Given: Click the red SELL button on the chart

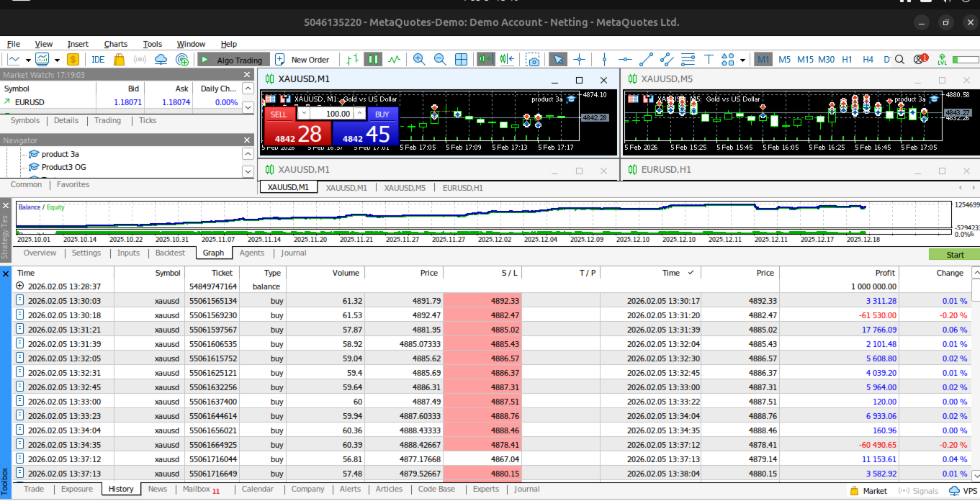Looking at the screenshot, I should 279,114.
